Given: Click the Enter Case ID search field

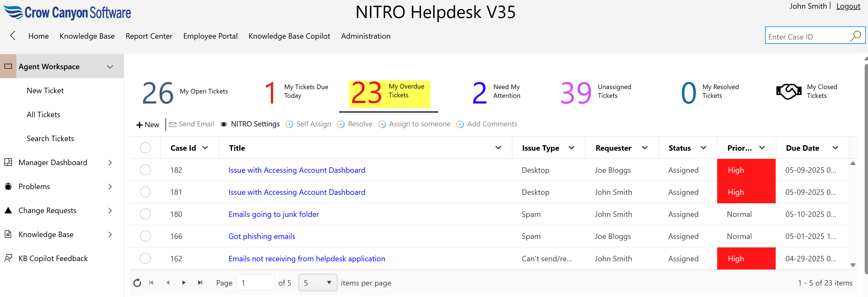Looking at the screenshot, I should [x=806, y=37].
